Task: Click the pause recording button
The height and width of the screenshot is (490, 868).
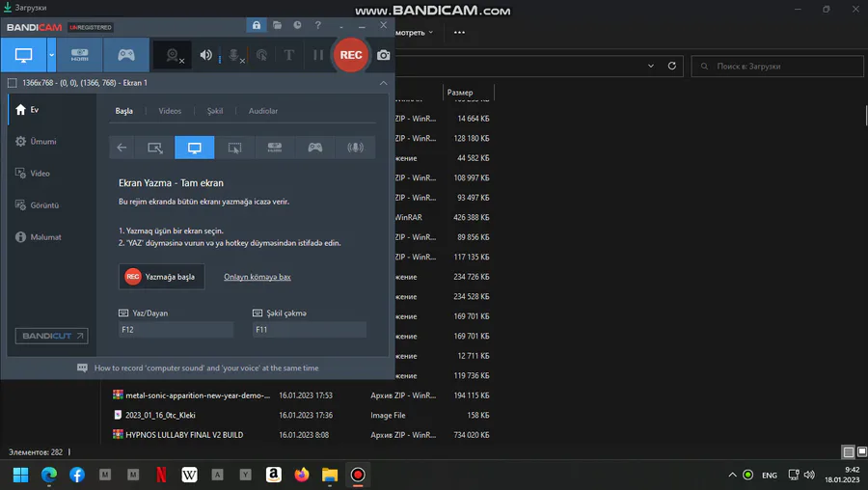Action: [317, 55]
